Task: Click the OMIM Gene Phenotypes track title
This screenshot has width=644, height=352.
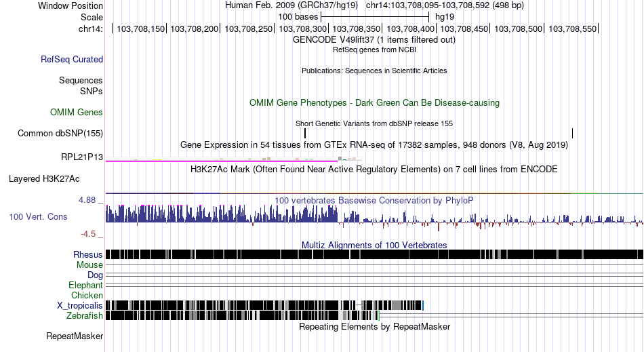Action: [x=375, y=102]
